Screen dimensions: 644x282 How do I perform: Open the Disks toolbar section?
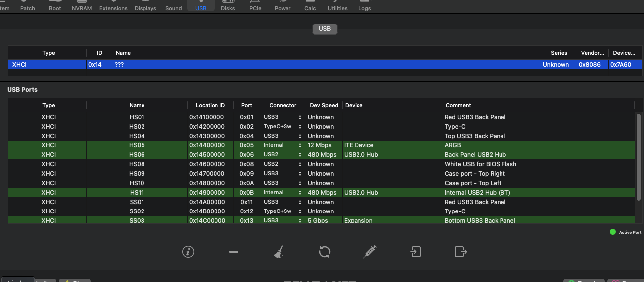pos(228,6)
